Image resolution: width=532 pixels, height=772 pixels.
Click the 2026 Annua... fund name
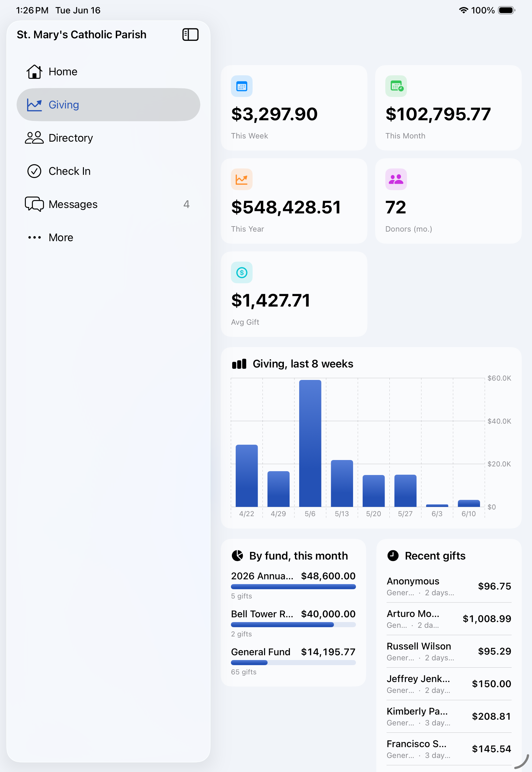(262, 576)
